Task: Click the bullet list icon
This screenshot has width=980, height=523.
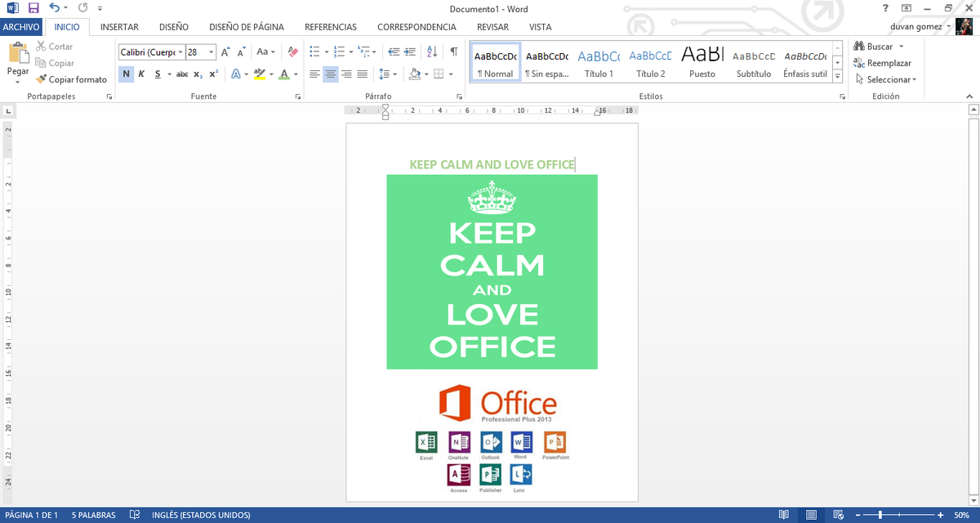Action: click(x=314, y=51)
